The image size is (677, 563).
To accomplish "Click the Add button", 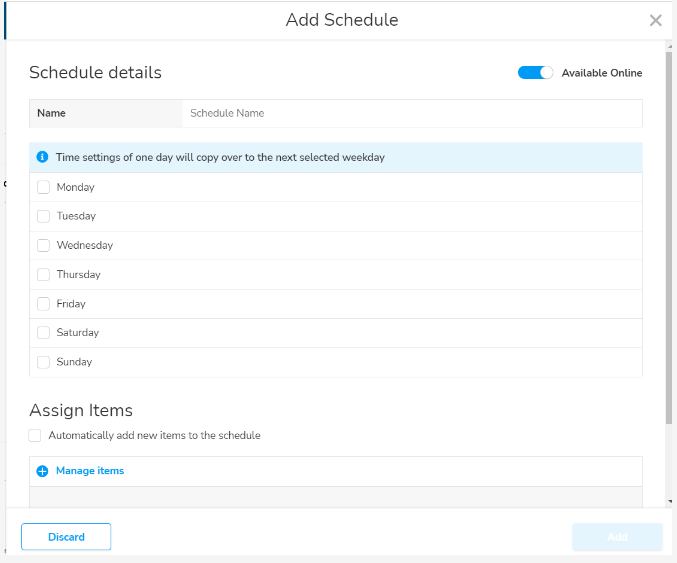I will [617, 537].
